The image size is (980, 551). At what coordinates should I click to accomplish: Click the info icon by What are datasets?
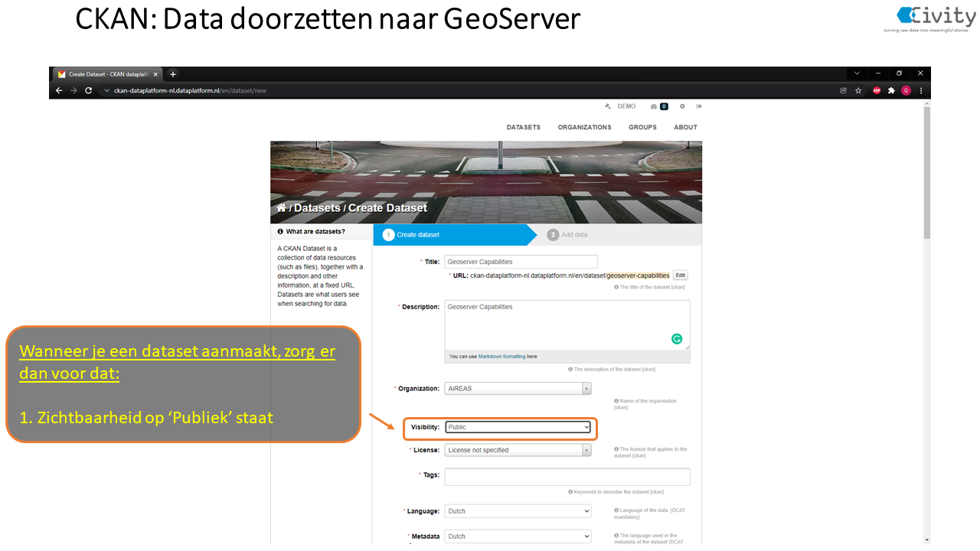(280, 231)
